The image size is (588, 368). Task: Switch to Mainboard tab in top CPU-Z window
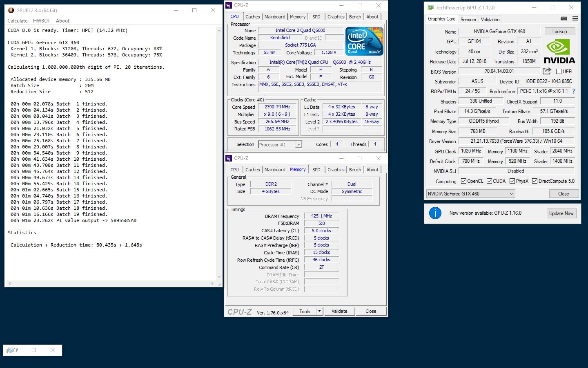point(275,17)
